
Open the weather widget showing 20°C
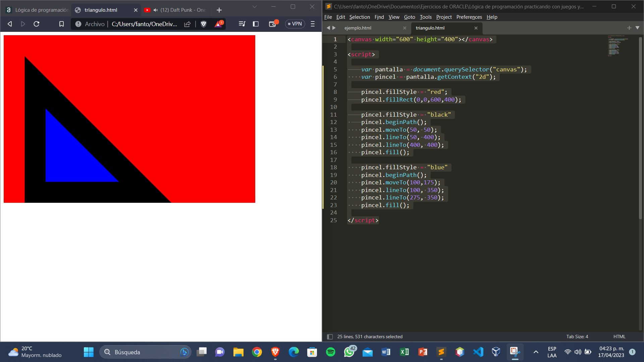tap(35, 352)
